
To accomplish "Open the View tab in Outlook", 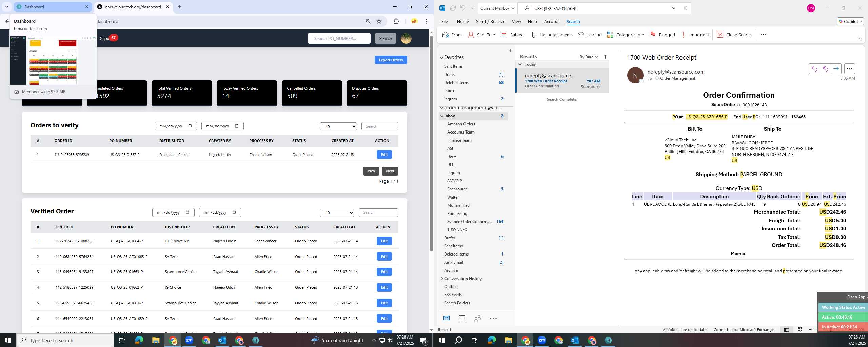I will click(516, 21).
